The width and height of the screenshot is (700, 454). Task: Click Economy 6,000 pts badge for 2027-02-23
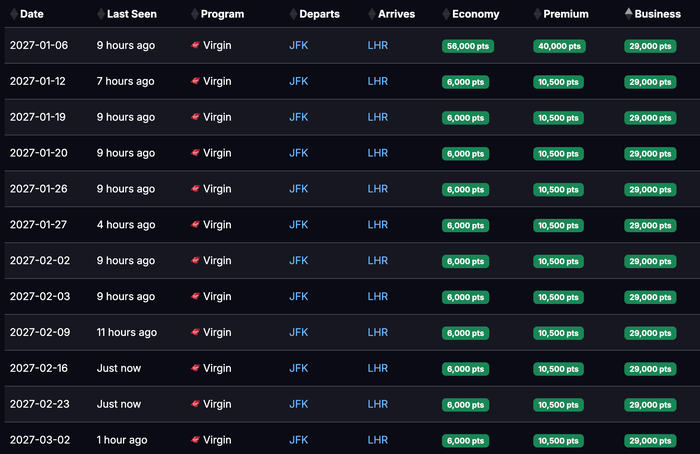(466, 405)
